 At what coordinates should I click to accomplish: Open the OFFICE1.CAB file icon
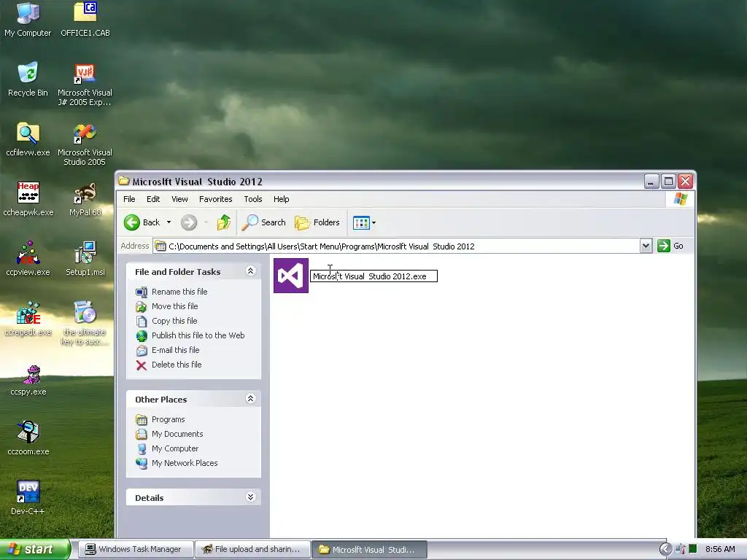85,19
